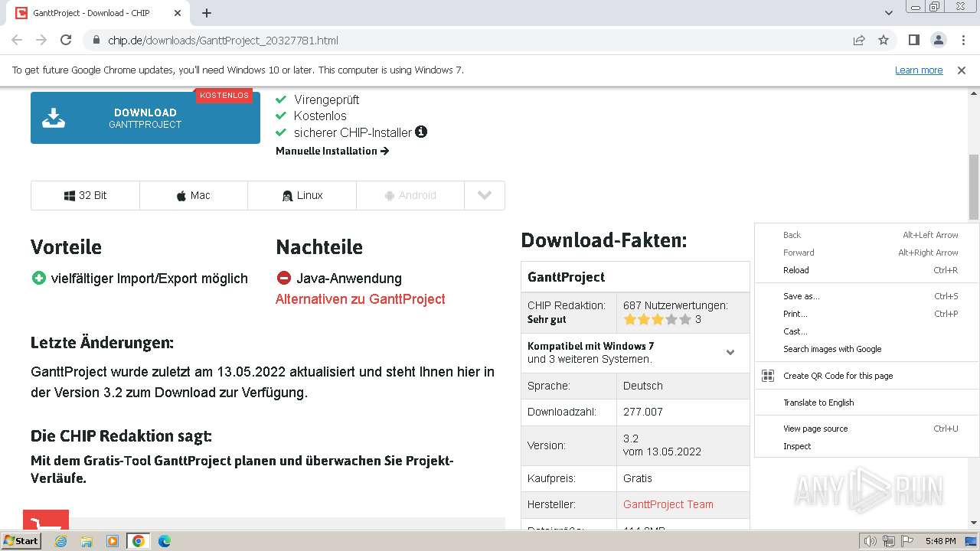Click the Create QR Code icon
The height and width of the screenshot is (551, 980).
768,376
